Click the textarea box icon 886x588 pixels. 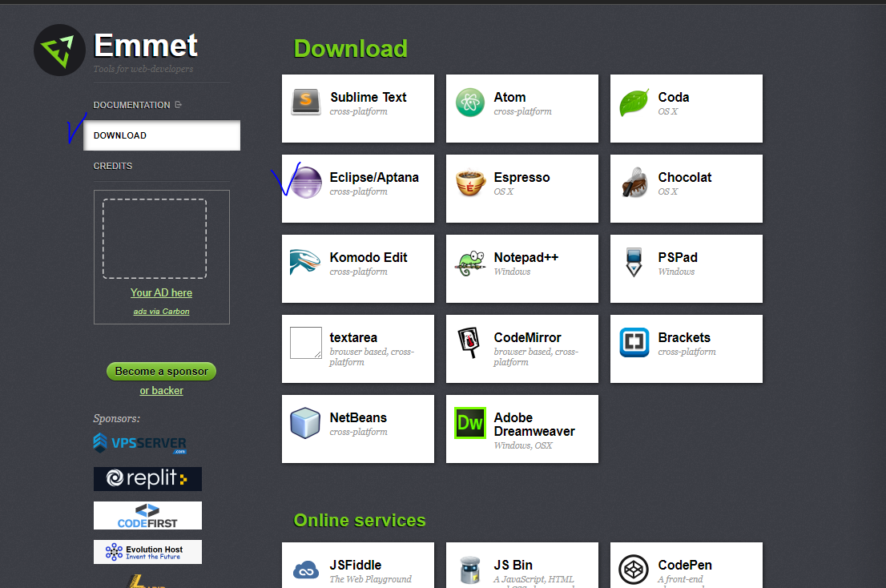306,343
